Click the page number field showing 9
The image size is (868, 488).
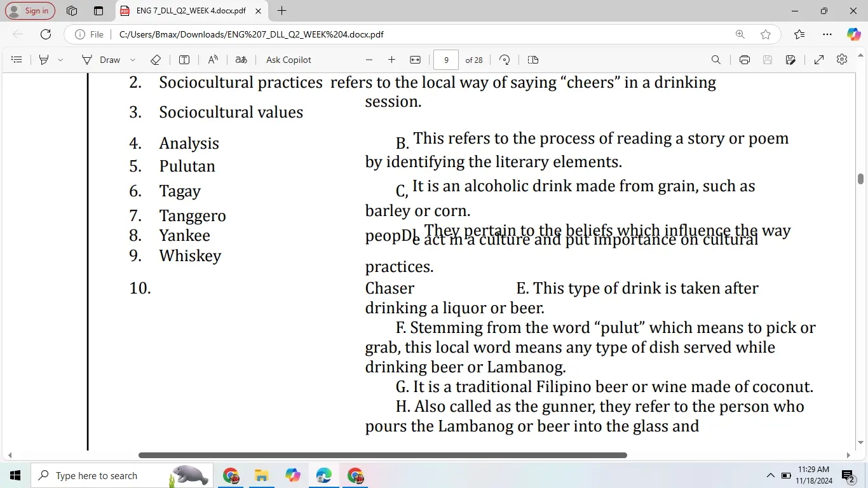coord(446,60)
